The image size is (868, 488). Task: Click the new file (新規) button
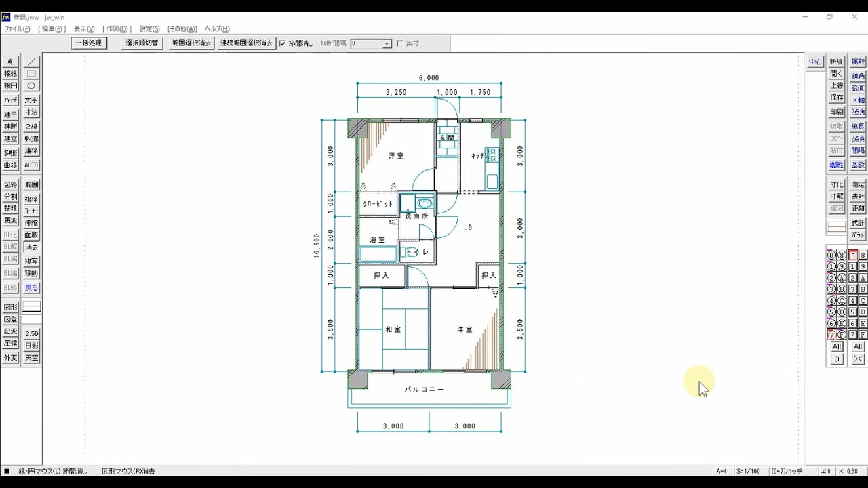coord(837,62)
